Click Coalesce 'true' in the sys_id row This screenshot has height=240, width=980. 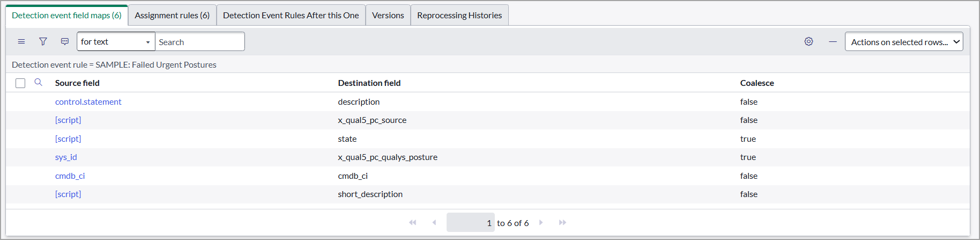click(748, 157)
